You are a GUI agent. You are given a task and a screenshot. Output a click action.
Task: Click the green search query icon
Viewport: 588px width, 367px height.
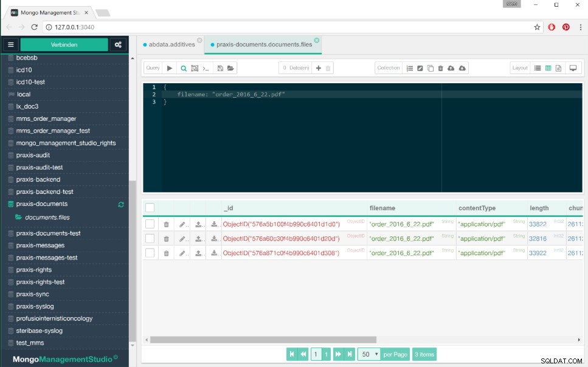[184, 68]
